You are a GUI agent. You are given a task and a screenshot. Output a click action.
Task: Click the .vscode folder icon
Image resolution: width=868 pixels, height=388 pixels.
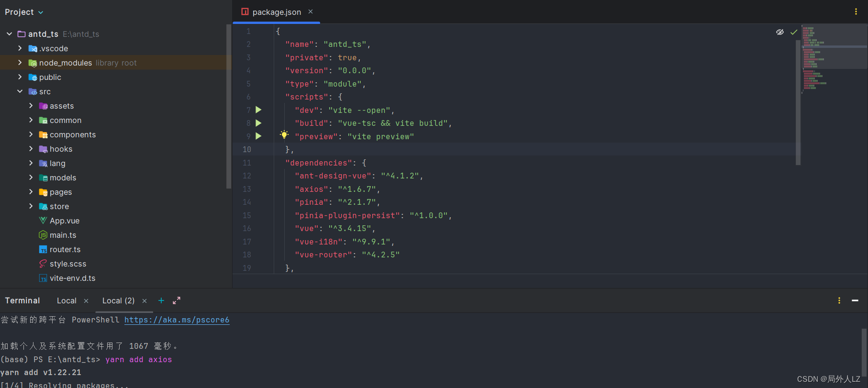pyautogui.click(x=33, y=48)
